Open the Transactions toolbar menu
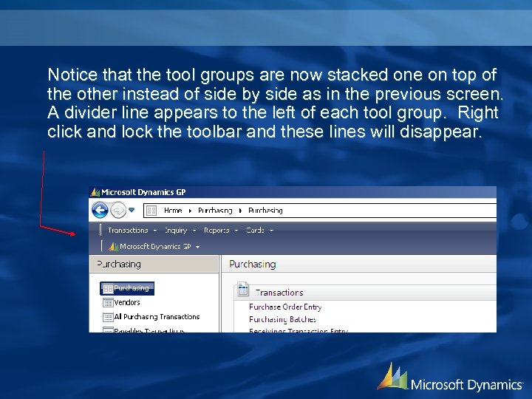532x399 pixels. click(x=132, y=231)
